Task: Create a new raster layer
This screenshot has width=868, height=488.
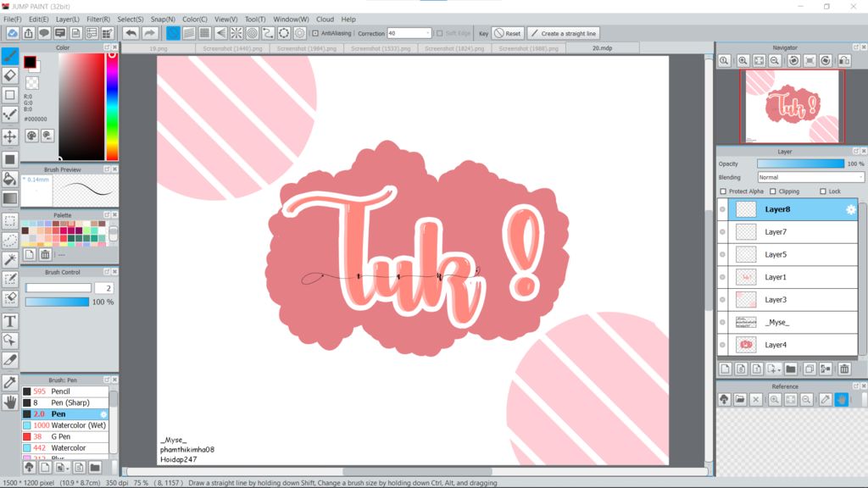Action: (726, 369)
